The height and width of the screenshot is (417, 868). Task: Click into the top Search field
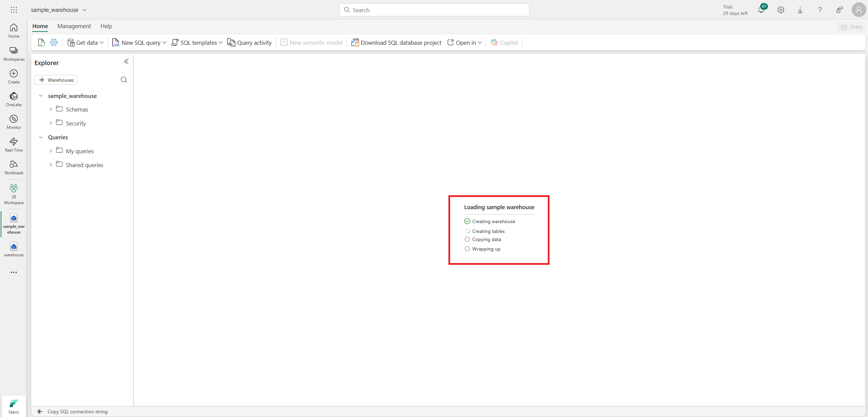point(434,10)
